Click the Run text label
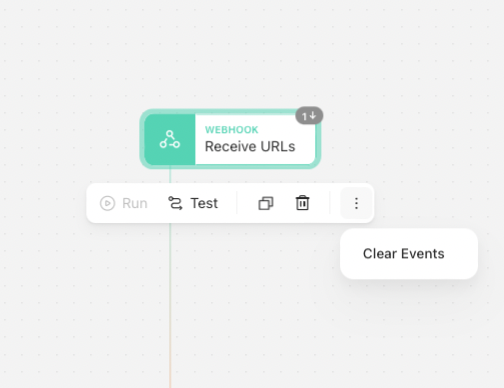Screen dimensions: 504x388 click(x=135, y=203)
